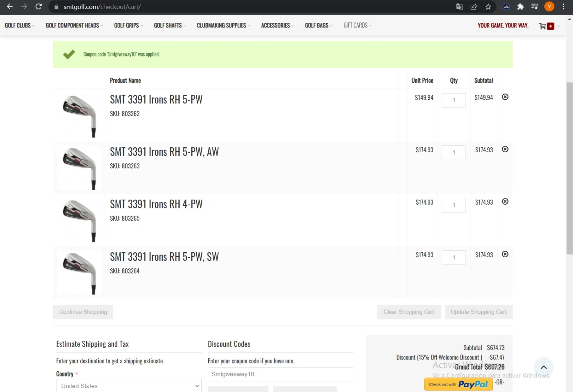Expand the Golf Bags menu
This screenshot has height=392, width=573.
pos(319,26)
